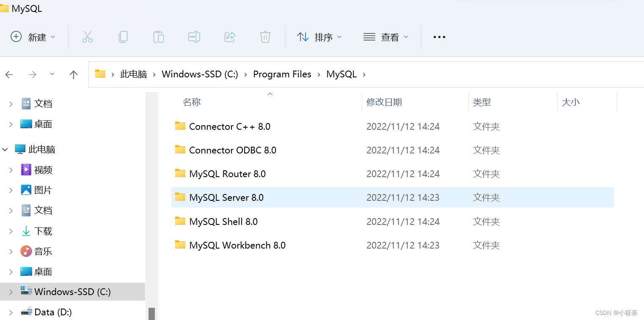The image size is (644, 320).
Task: Go up one folder level arrow
Action: [x=74, y=75]
